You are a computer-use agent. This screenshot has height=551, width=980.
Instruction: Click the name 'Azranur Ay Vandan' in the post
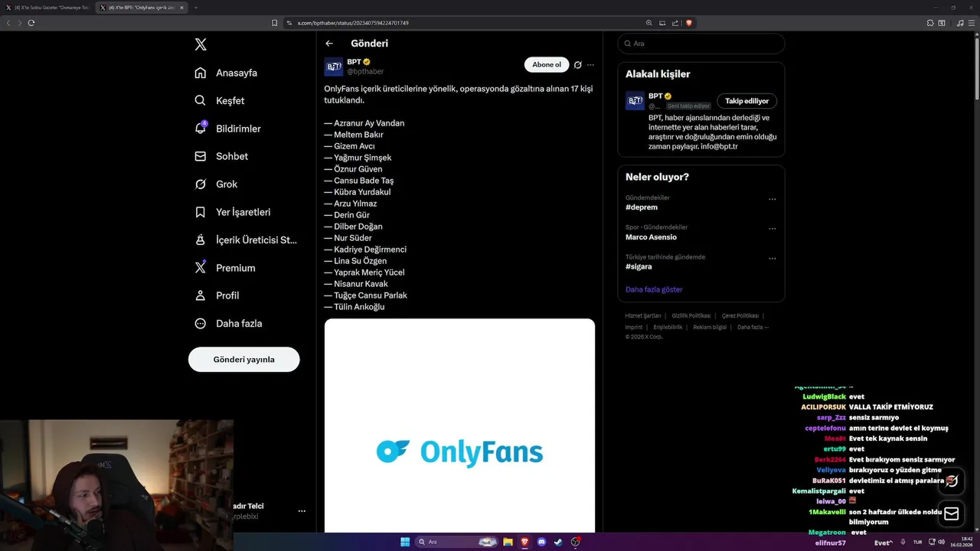(369, 123)
